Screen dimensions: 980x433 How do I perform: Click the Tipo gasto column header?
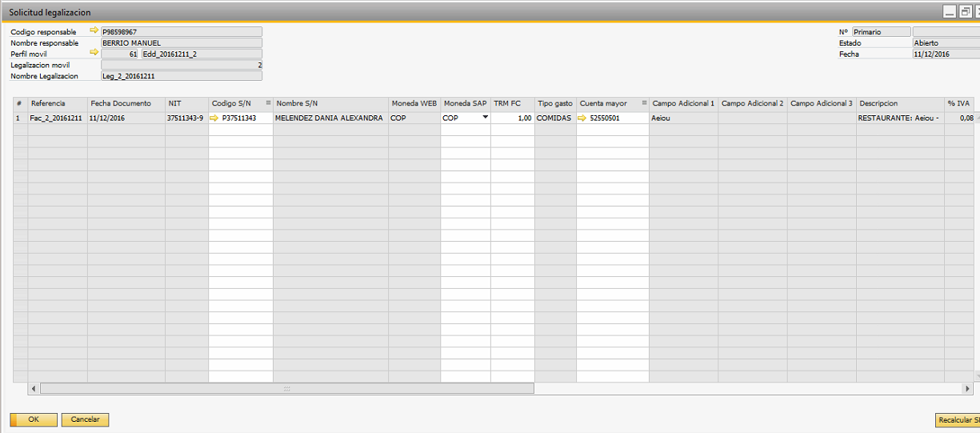pyautogui.click(x=555, y=104)
